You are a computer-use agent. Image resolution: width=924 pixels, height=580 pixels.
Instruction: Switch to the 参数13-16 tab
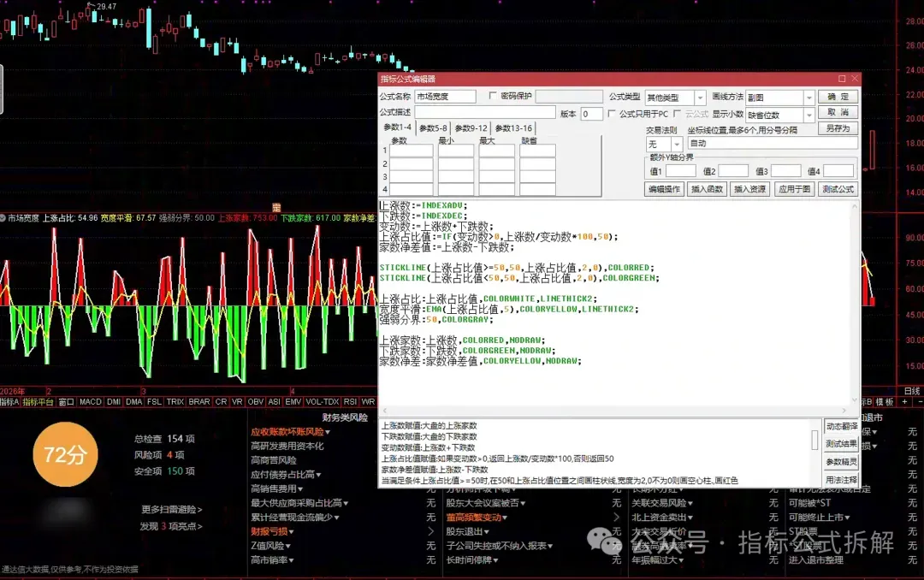point(513,128)
